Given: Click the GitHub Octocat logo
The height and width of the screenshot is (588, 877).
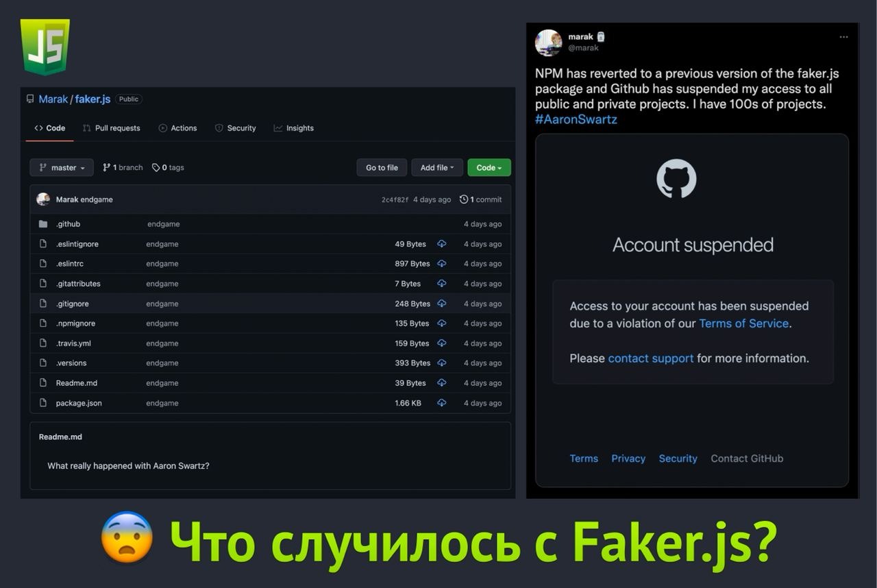Looking at the screenshot, I should (x=676, y=179).
